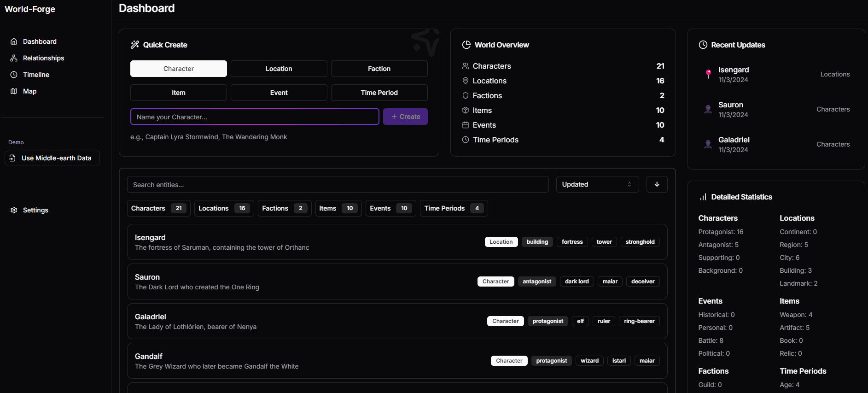Click the stronghold tag on Isengard
868x393 pixels.
click(x=640, y=242)
